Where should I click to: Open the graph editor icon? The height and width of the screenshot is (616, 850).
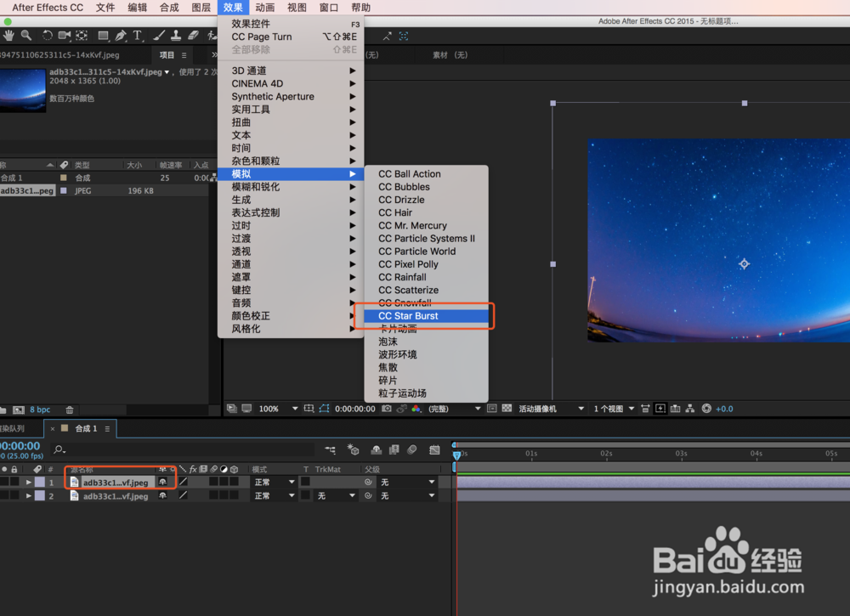tap(434, 449)
